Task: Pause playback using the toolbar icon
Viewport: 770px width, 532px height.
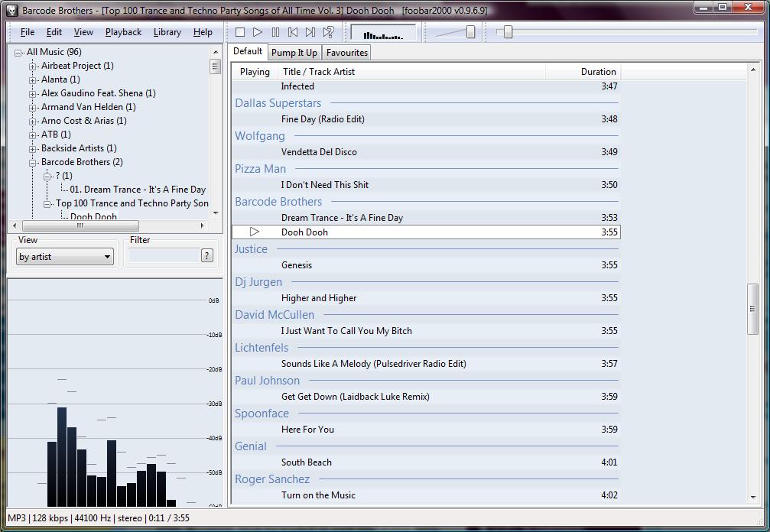Action: (275, 32)
